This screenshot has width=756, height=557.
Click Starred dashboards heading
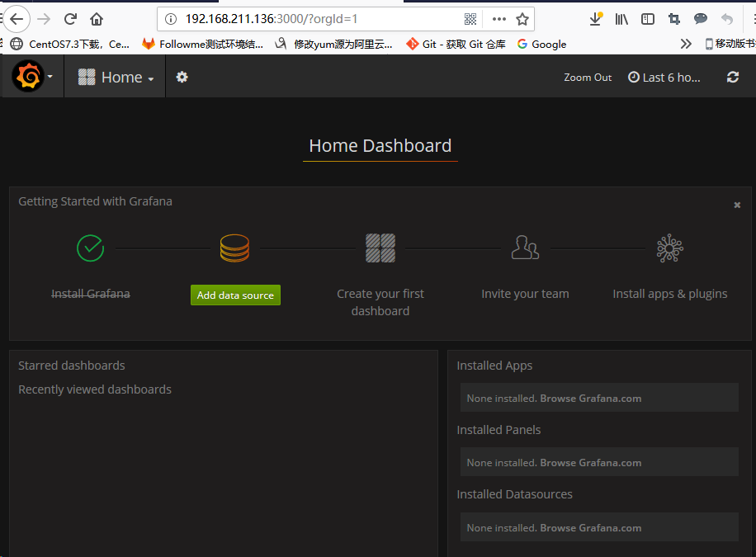[71, 366]
